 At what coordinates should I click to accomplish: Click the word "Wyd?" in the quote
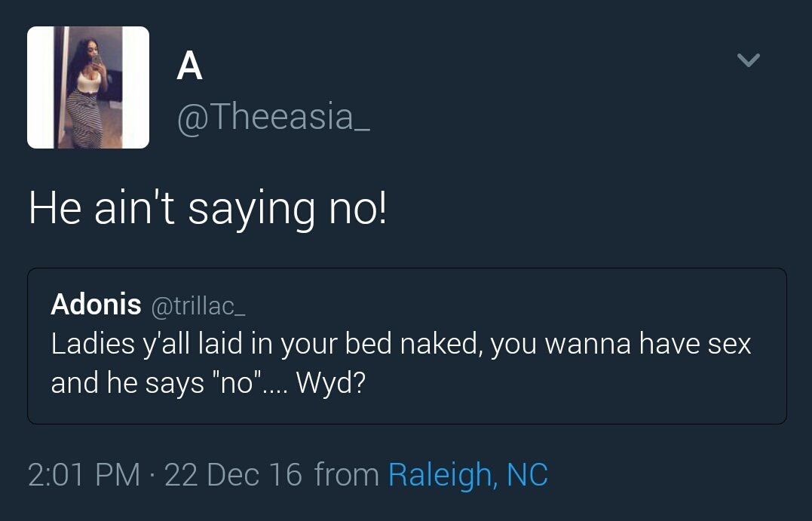click(331, 383)
